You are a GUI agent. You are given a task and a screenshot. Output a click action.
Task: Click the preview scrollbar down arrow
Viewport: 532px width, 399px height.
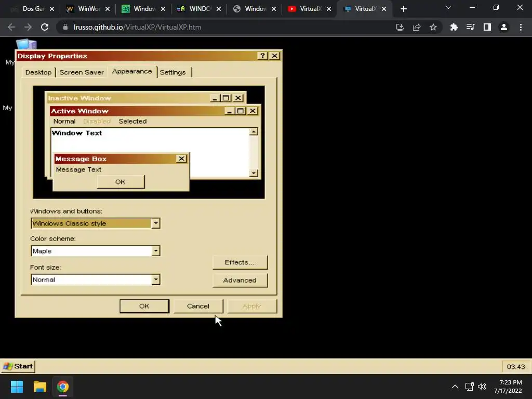tap(254, 173)
